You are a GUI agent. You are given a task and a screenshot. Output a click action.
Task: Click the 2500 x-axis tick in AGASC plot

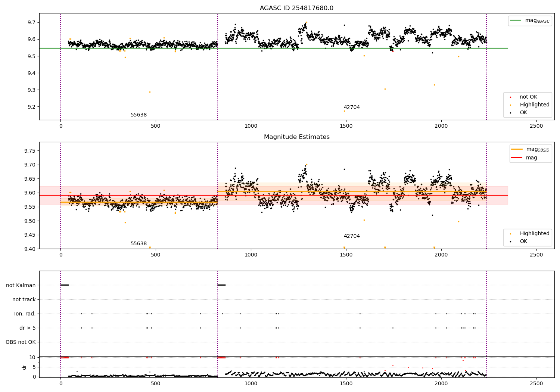coord(536,126)
